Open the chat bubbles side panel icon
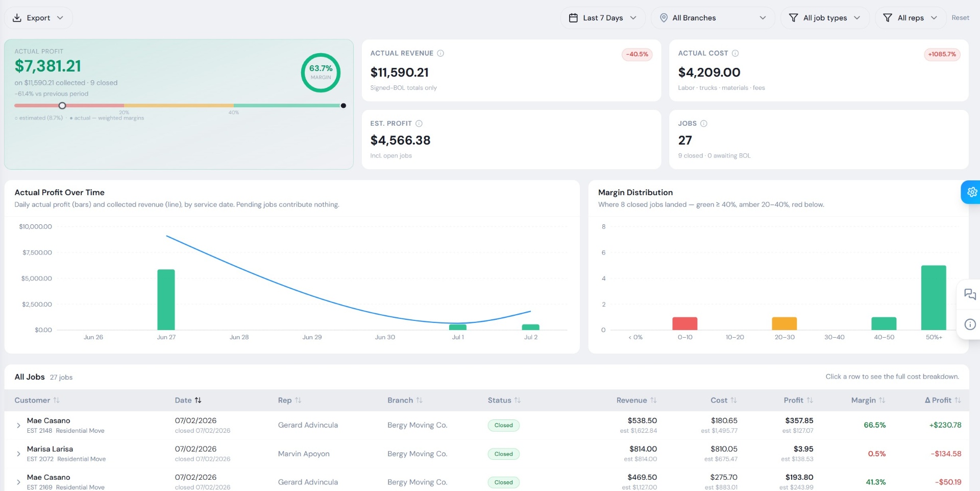980x491 pixels. tap(970, 294)
